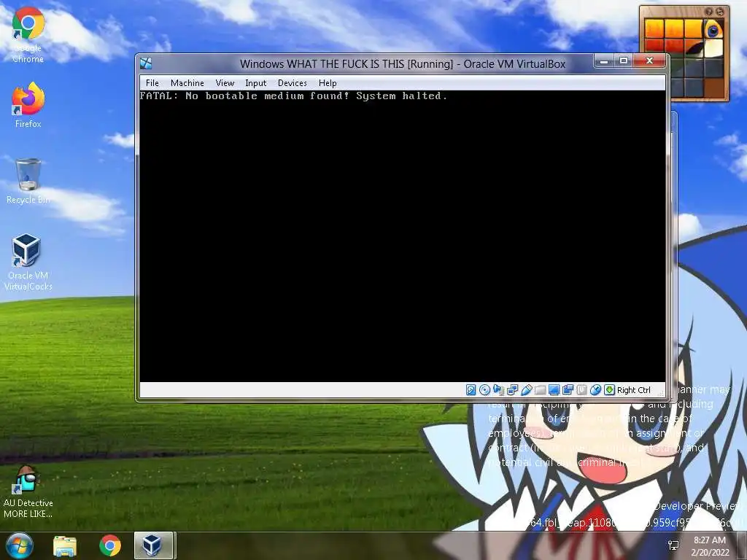Image resolution: width=747 pixels, height=560 pixels.
Task: Open the Devices menu
Action: (x=292, y=83)
